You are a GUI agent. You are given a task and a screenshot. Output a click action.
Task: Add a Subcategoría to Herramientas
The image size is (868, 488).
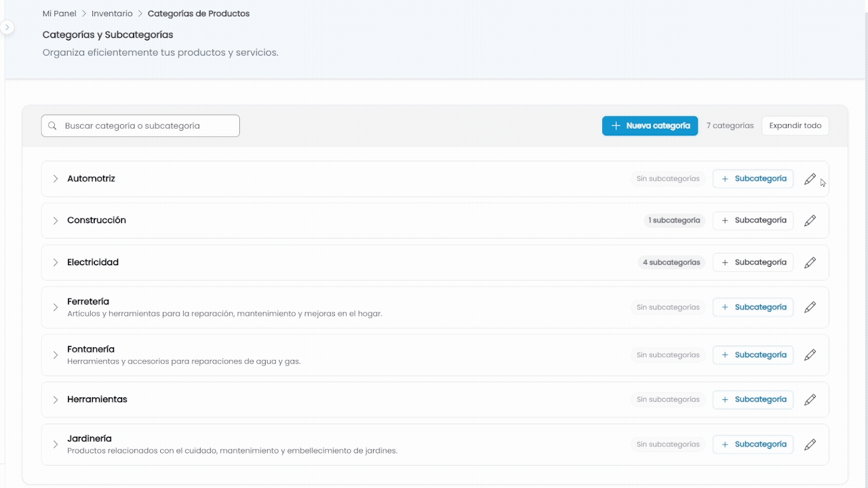pos(753,400)
